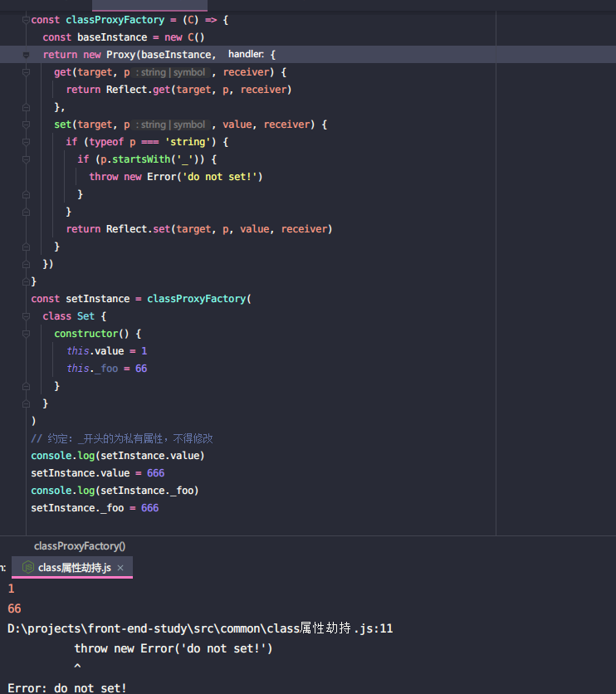Image resolution: width=616 pixels, height=694 pixels.
Task: Click the 'throw new Error' line in the console output
Action: [173, 648]
